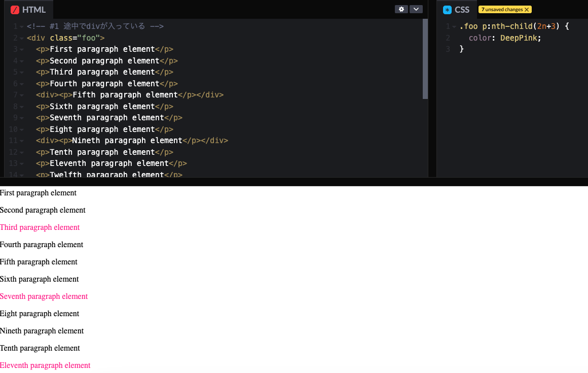Collapse the Nineth paragraph div on line 11
Screen dimensions: 588x373
click(x=22, y=140)
